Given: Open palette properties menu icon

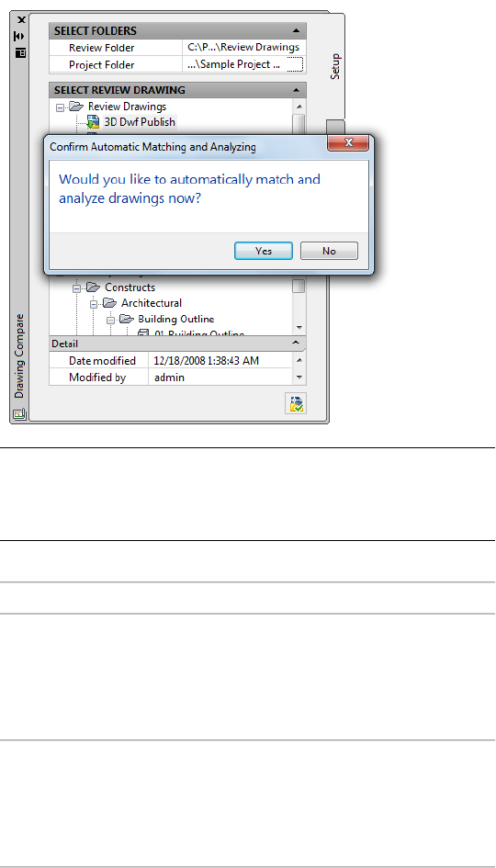Looking at the screenshot, I should point(20,53).
